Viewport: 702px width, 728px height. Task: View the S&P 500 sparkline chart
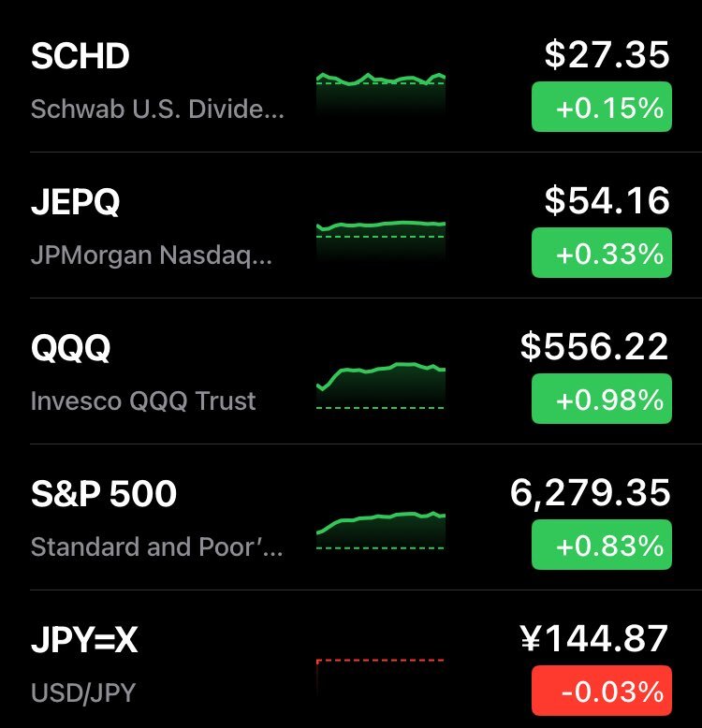click(x=381, y=531)
